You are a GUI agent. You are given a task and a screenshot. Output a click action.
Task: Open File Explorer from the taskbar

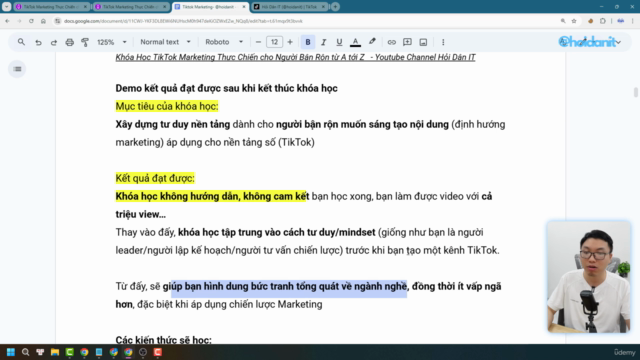[x=55, y=352]
